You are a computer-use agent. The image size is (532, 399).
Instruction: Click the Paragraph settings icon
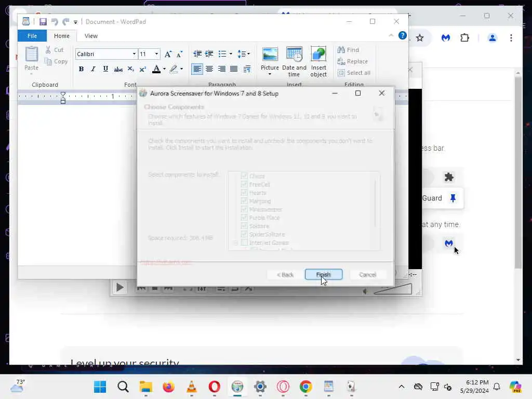point(247,69)
